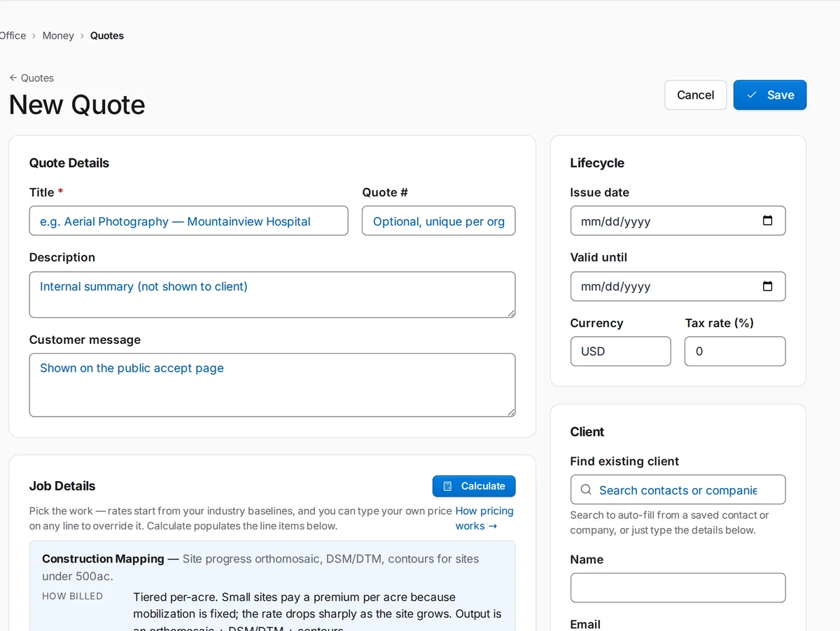Open the Valid until calendar picker icon
This screenshot has width=840, height=631.
767,286
